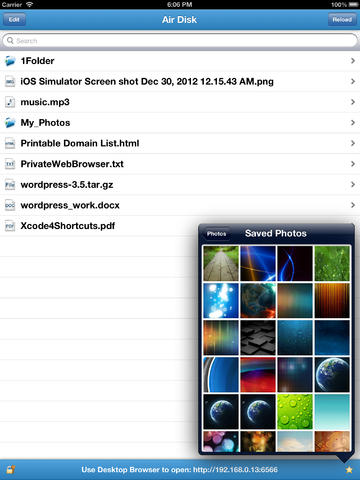Select the wooden path photo thumbnail

coord(221,263)
